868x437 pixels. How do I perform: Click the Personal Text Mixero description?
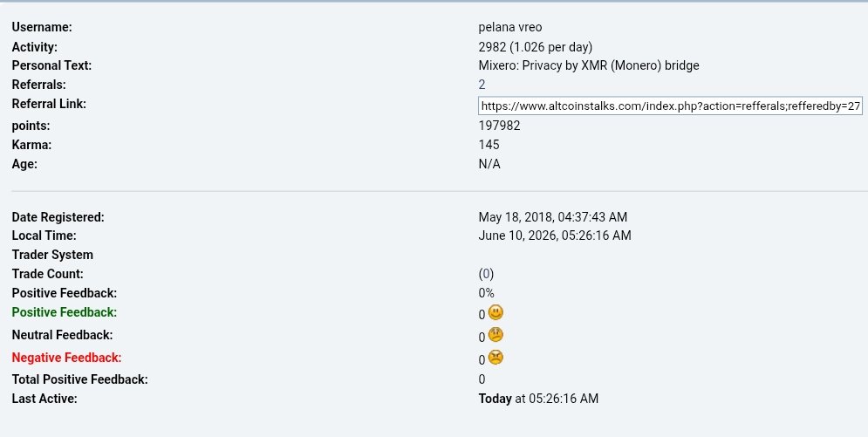589,65
